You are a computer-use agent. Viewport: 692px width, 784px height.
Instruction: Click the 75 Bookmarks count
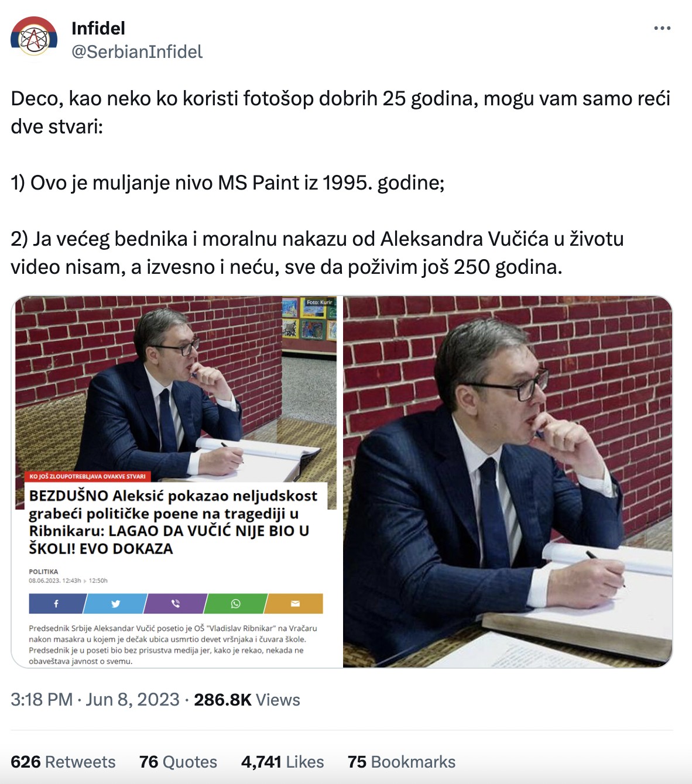point(402,762)
